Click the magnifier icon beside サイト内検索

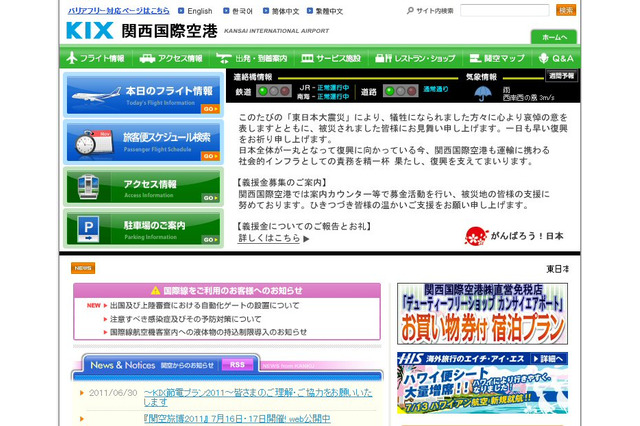tap(410, 11)
